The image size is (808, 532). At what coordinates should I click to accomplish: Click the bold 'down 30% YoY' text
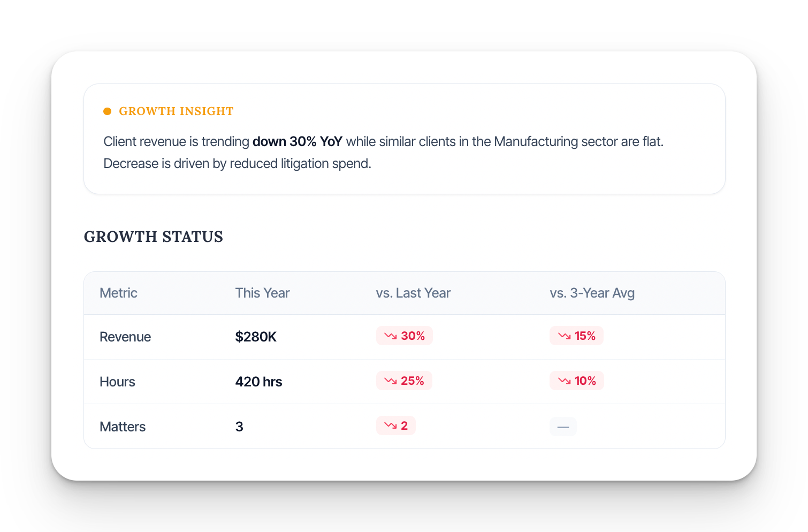coord(298,141)
